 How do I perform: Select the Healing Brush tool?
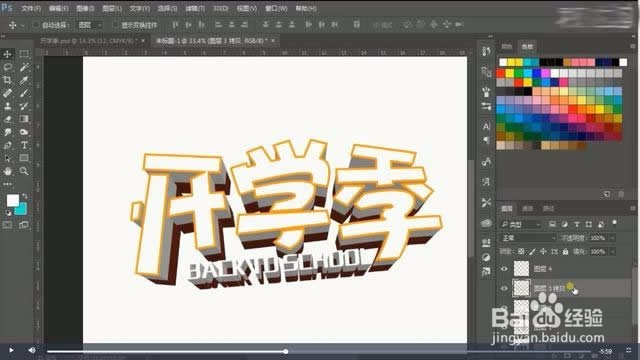[7, 93]
